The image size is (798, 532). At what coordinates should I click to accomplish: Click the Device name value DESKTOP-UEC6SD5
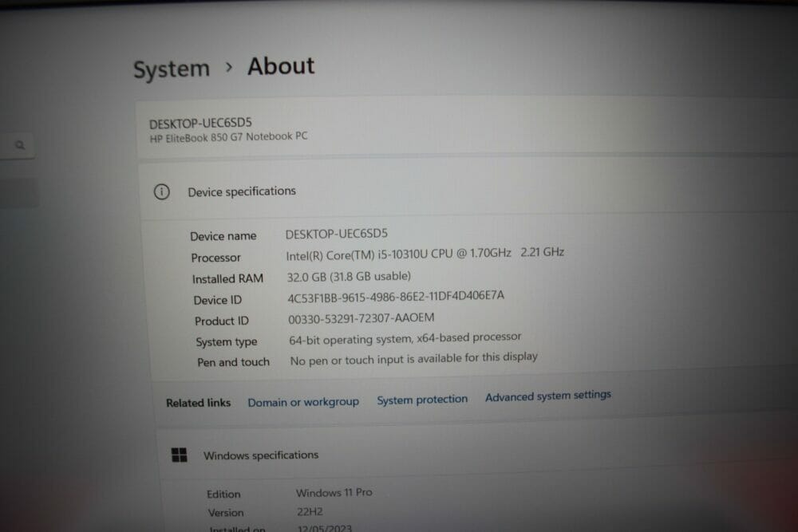[x=337, y=234]
